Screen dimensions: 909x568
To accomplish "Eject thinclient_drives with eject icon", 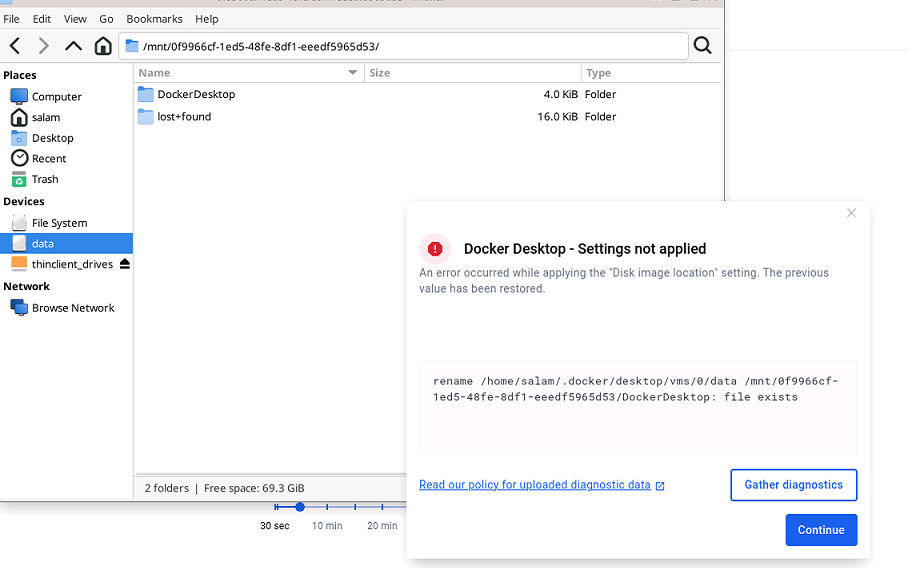I will (125, 264).
